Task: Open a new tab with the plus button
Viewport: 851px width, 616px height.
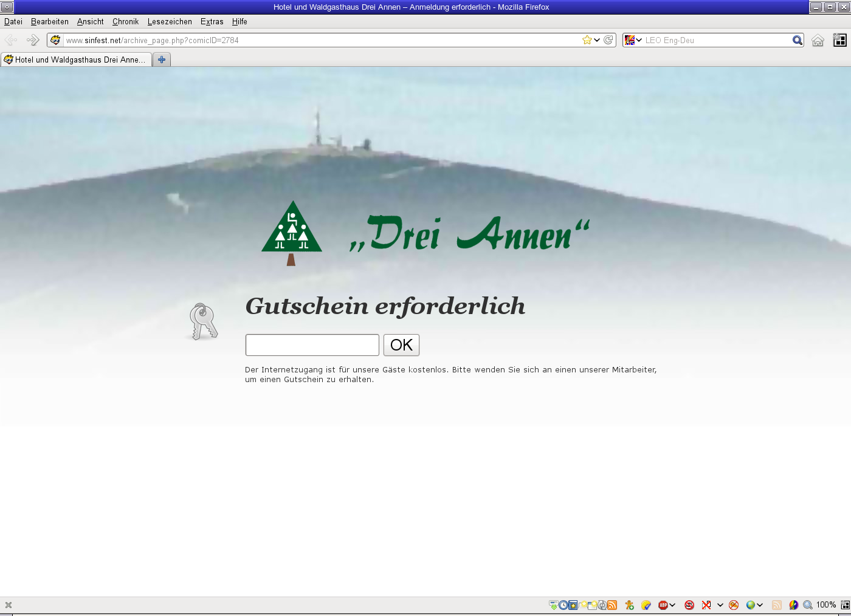Action: point(161,60)
